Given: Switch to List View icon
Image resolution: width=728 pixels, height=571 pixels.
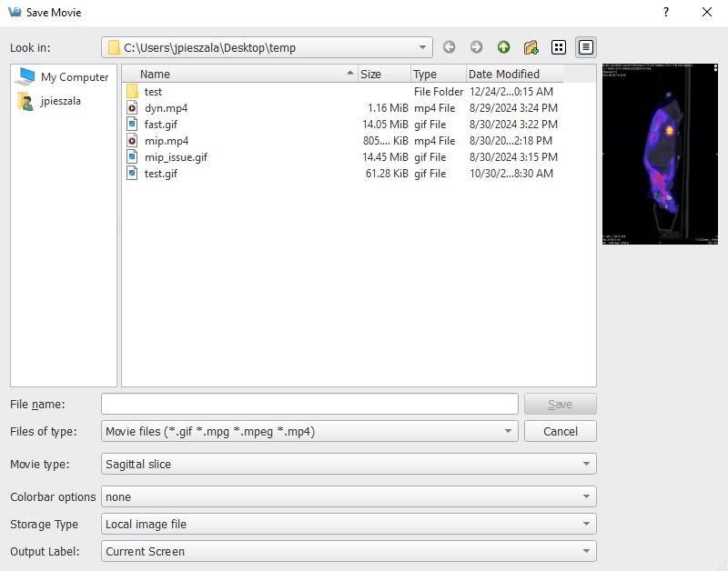Looking at the screenshot, I should [x=558, y=47].
